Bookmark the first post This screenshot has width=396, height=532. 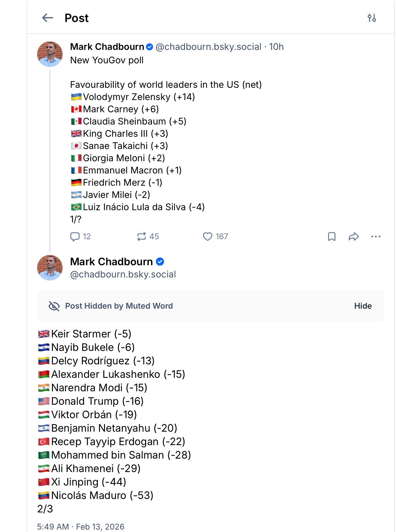pyautogui.click(x=332, y=236)
